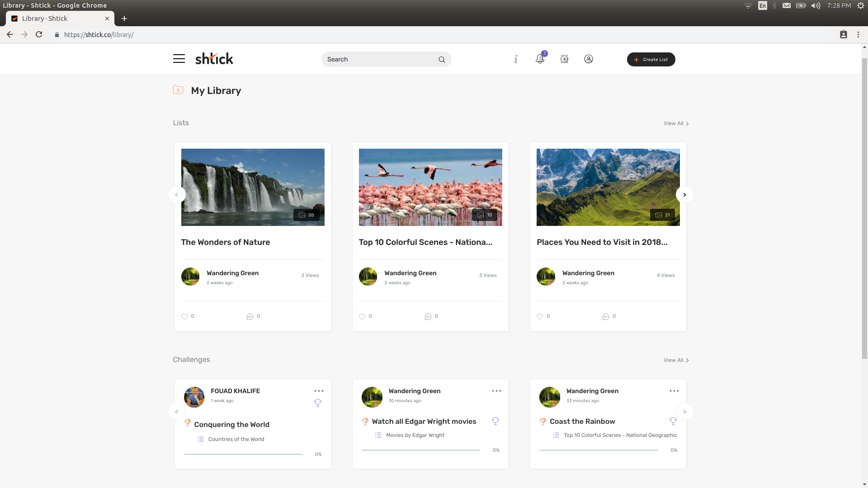
Task: Show next challenges with right arrow
Action: pos(684,412)
